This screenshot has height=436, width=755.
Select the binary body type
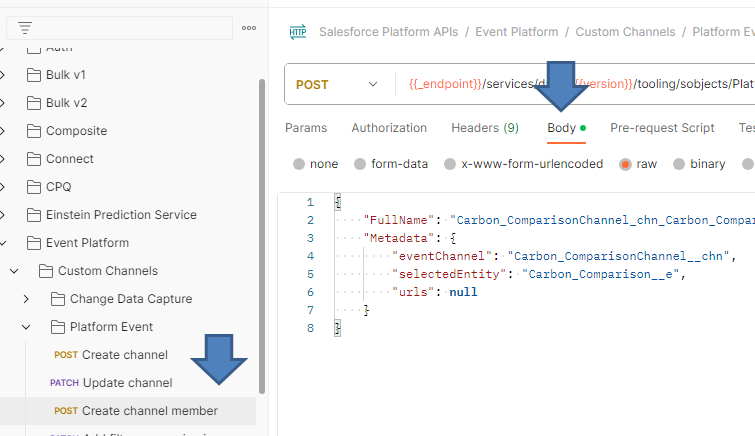coord(679,164)
